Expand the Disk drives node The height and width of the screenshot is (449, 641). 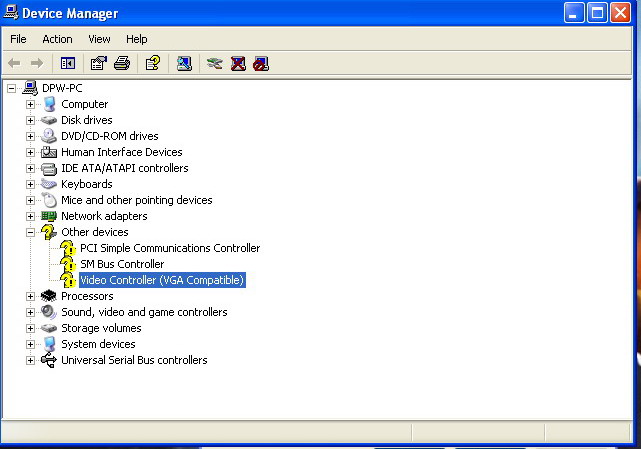point(30,120)
